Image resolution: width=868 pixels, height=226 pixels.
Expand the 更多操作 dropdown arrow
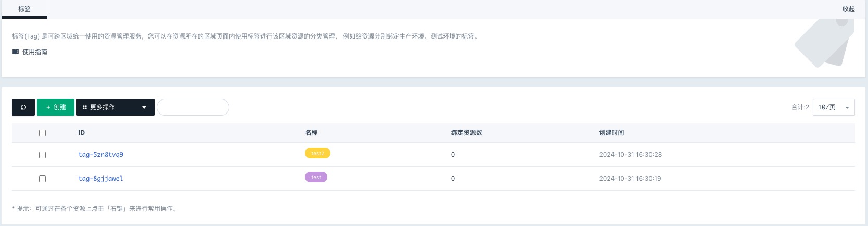(144, 107)
